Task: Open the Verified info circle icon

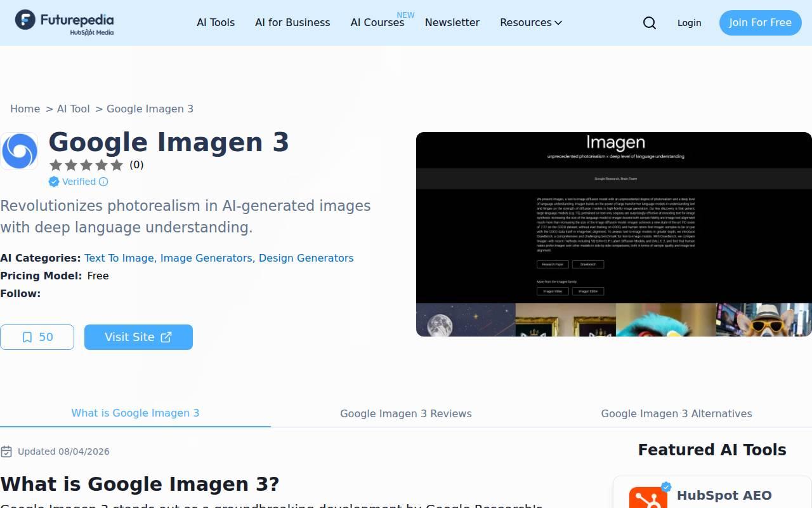Action: tap(103, 182)
